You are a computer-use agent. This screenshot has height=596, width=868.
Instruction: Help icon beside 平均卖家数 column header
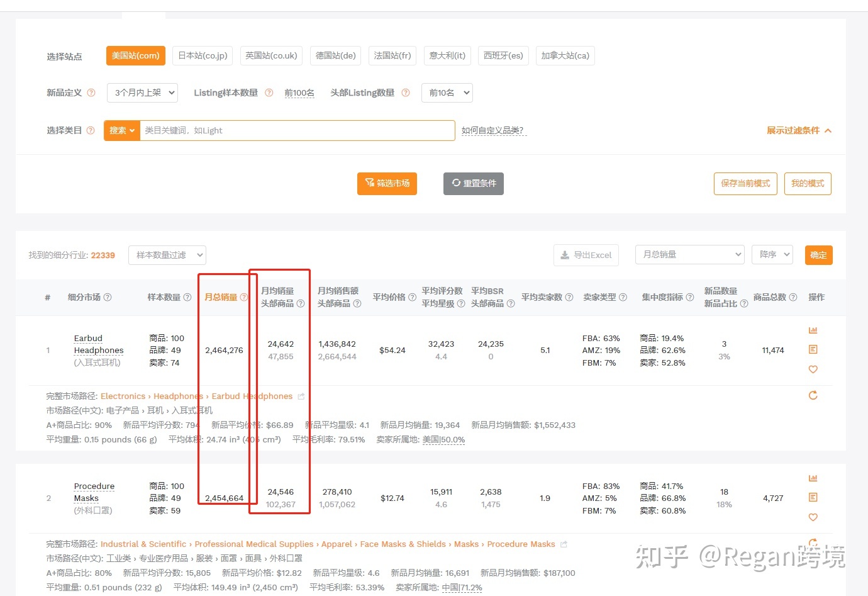(x=569, y=297)
